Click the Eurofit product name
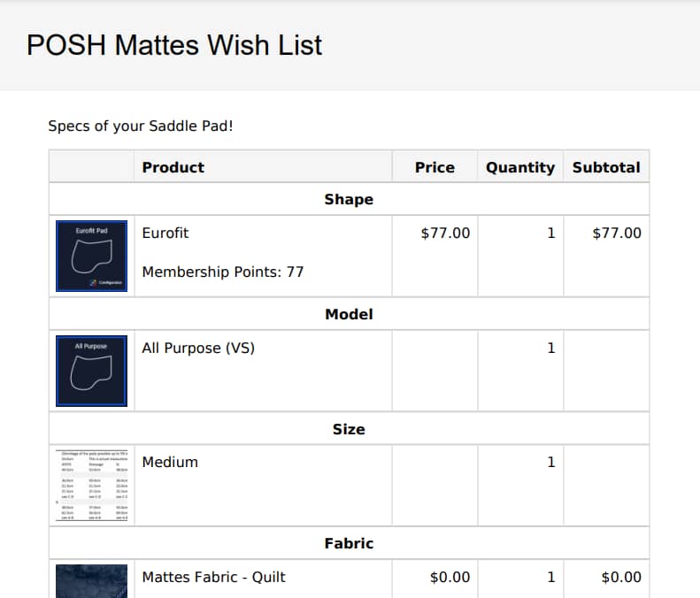This screenshot has height=598, width=700. tap(165, 233)
